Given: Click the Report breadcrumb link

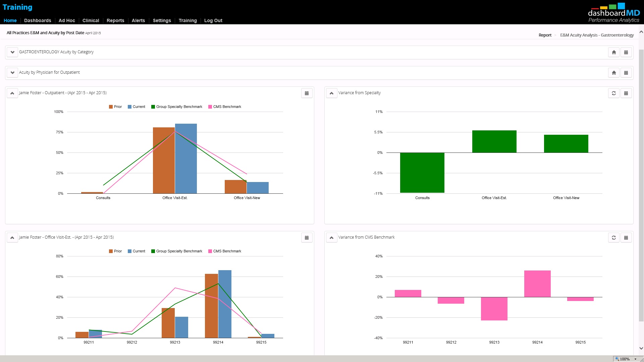Looking at the screenshot, I should [x=545, y=35].
